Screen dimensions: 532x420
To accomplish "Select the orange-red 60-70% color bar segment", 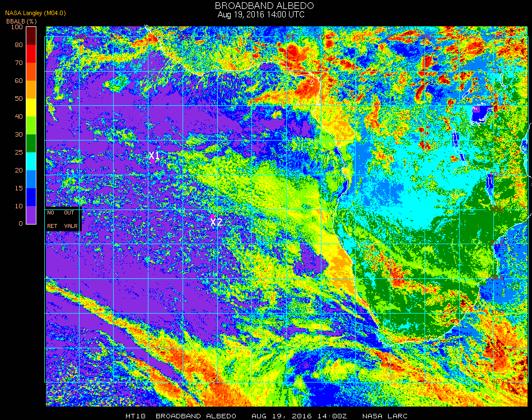I will pyautogui.click(x=31, y=72).
